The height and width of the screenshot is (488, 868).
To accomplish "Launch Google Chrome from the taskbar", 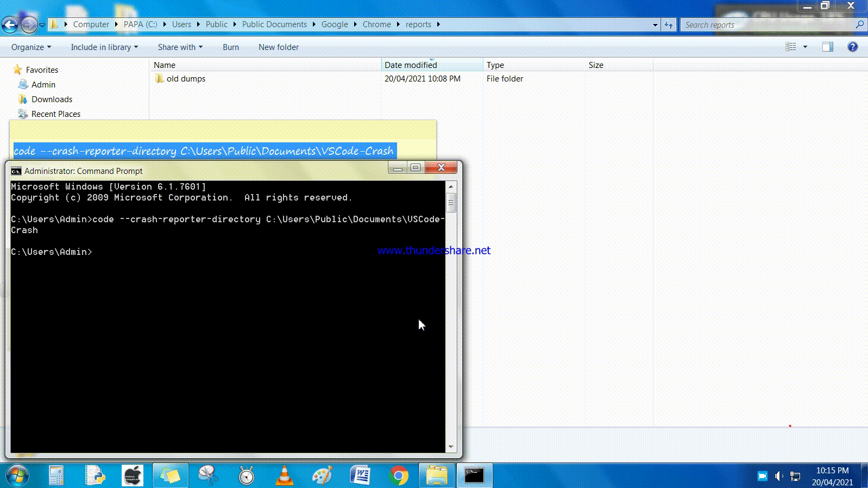I will coord(398,476).
